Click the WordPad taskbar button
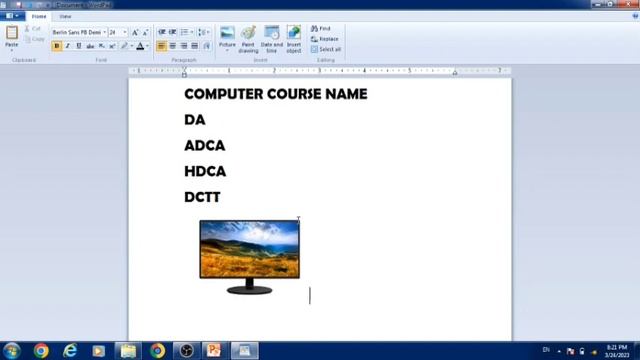The height and width of the screenshot is (360, 640). (x=244, y=351)
